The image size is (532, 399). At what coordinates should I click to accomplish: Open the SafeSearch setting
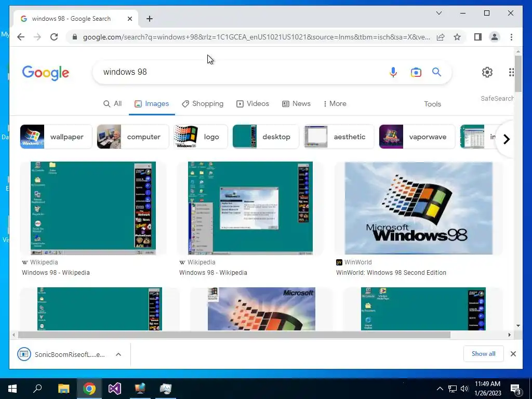[497, 98]
